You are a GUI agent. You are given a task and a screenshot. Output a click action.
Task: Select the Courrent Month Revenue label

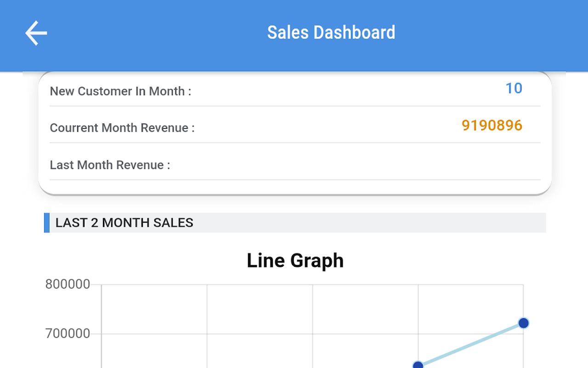[x=122, y=128]
